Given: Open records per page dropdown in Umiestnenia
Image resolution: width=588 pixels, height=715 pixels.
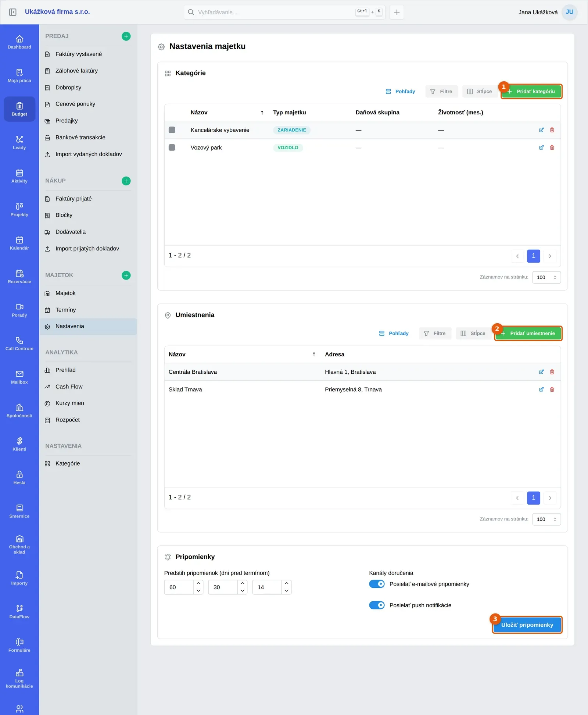Looking at the screenshot, I should click(x=546, y=519).
